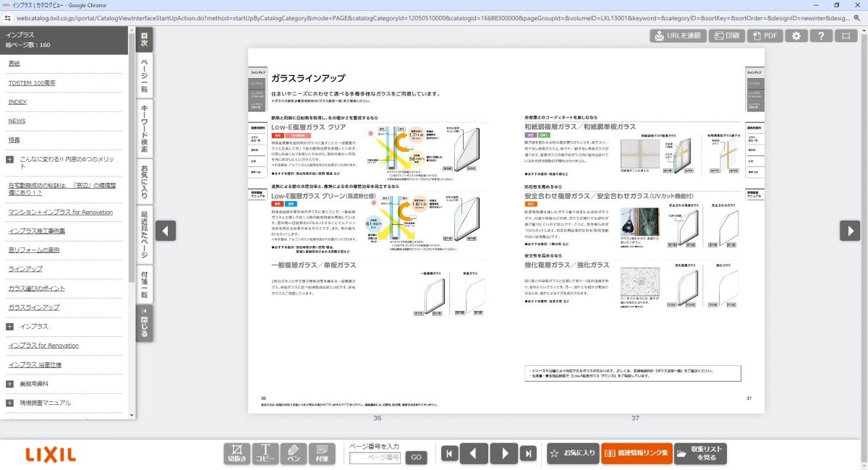Print the catalog with the 印刷 button

726,35
